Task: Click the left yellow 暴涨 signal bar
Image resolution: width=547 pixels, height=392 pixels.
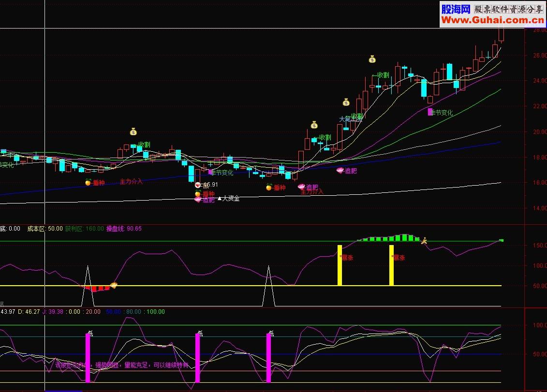Action: click(x=340, y=265)
